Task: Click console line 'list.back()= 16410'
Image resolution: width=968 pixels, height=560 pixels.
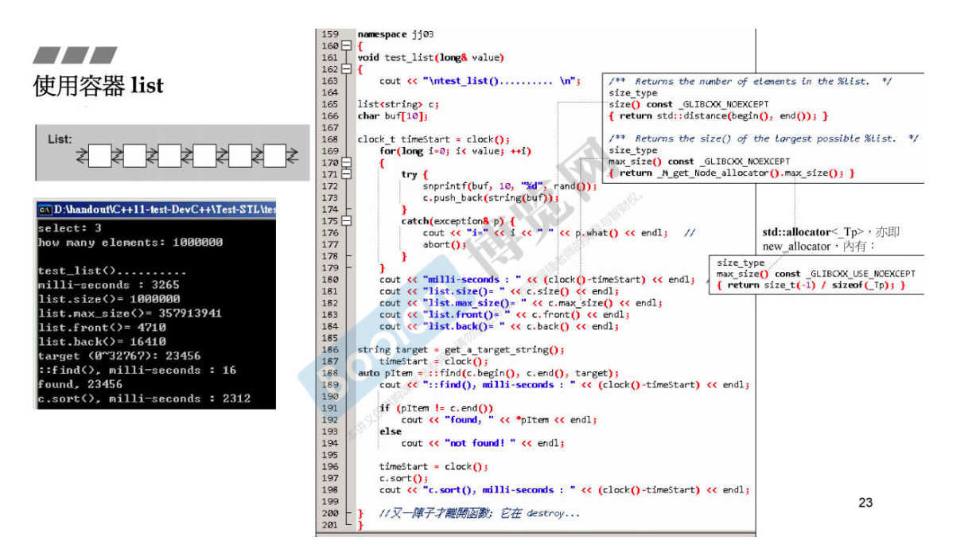Action: tap(102, 342)
